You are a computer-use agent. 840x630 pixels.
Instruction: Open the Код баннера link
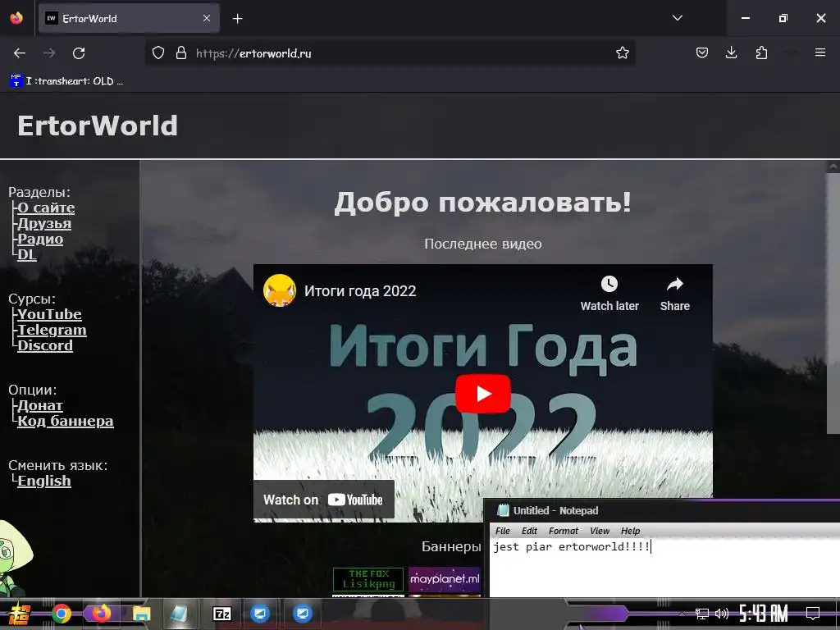click(x=66, y=421)
